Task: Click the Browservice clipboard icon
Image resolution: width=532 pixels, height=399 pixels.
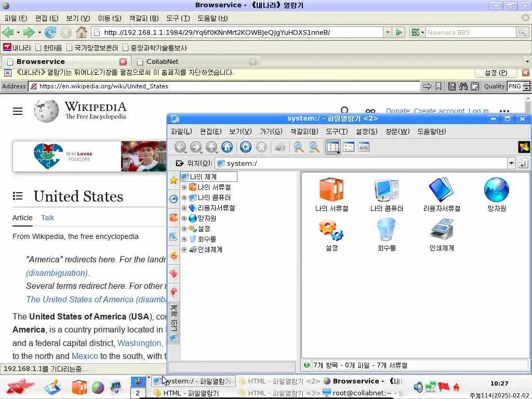Action: 475,86
